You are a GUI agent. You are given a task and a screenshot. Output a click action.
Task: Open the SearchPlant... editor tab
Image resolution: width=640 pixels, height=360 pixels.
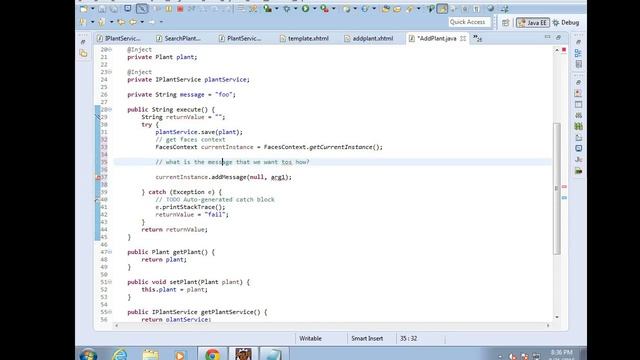pyautogui.click(x=178, y=38)
